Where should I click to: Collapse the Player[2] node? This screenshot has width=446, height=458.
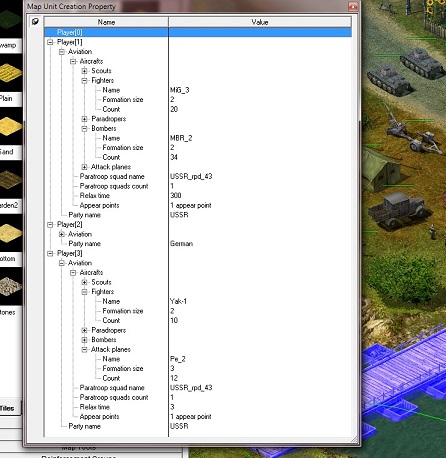click(x=50, y=225)
